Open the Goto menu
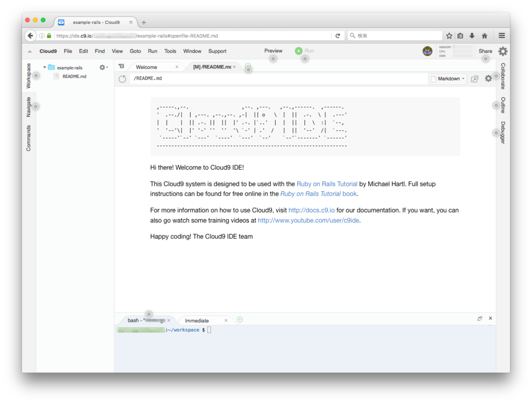This screenshot has height=404, width=532. (136, 51)
